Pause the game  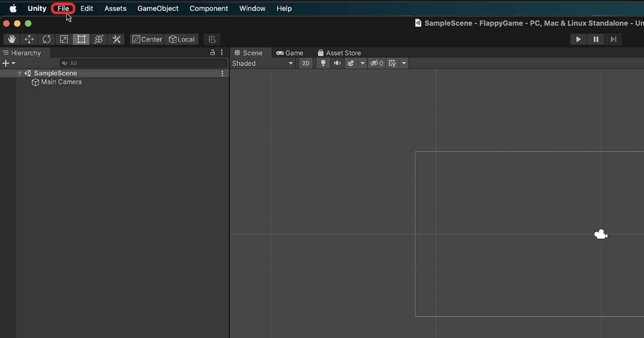[x=596, y=39]
